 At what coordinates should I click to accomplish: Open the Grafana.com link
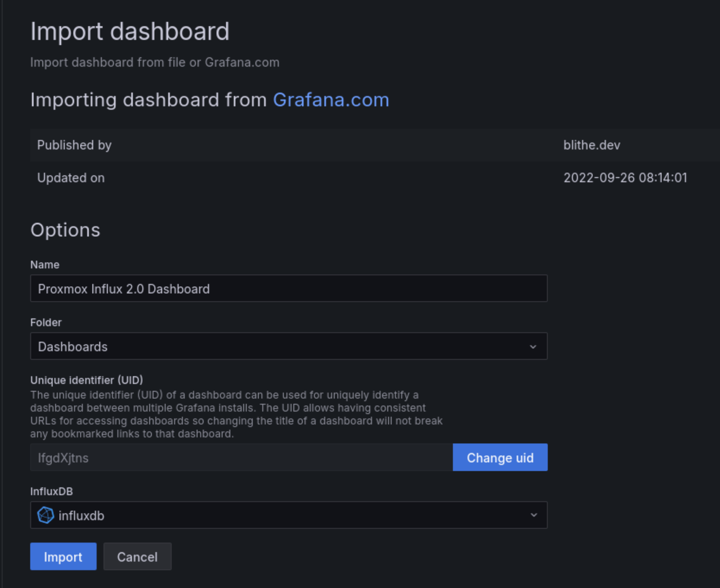click(x=331, y=99)
